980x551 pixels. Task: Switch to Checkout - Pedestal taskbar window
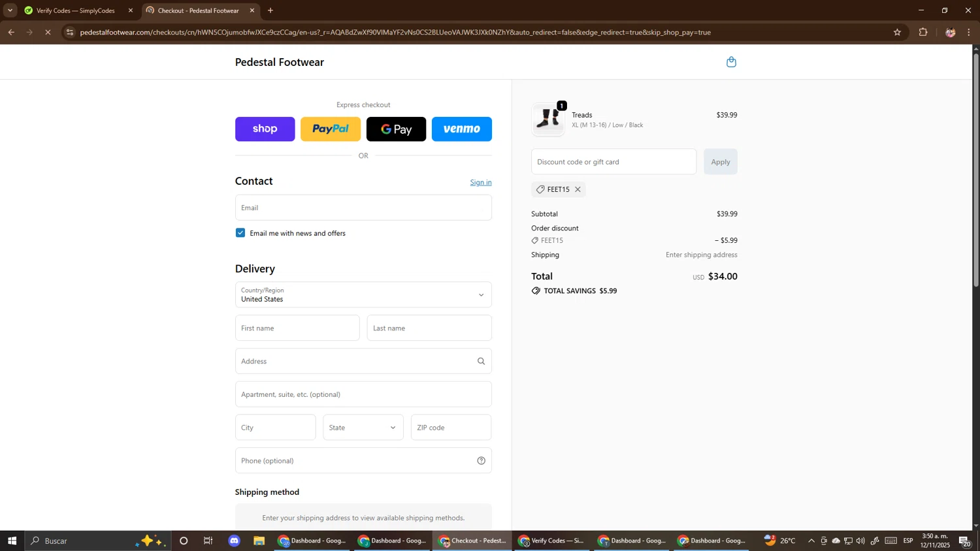pos(472,541)
